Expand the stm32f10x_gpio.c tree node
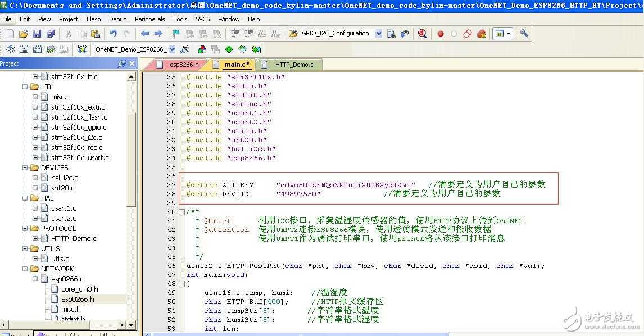This screenshot has width=644, height=336. click(35, 128)
